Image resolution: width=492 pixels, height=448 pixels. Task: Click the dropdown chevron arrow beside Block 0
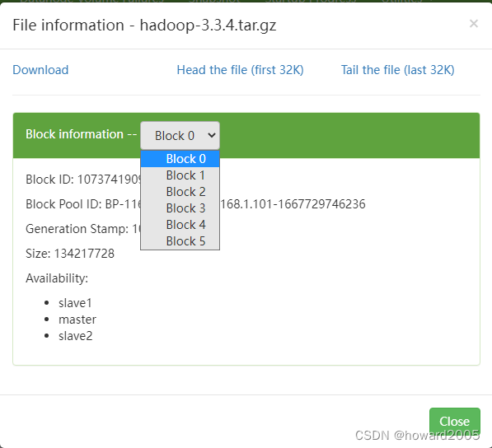(212, 135)
